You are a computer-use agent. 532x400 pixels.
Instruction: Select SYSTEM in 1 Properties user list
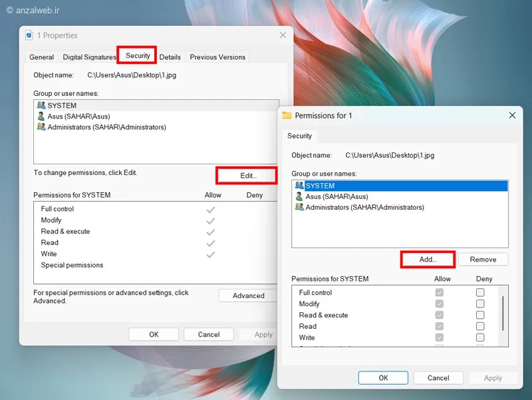click(x=156, y=106)
